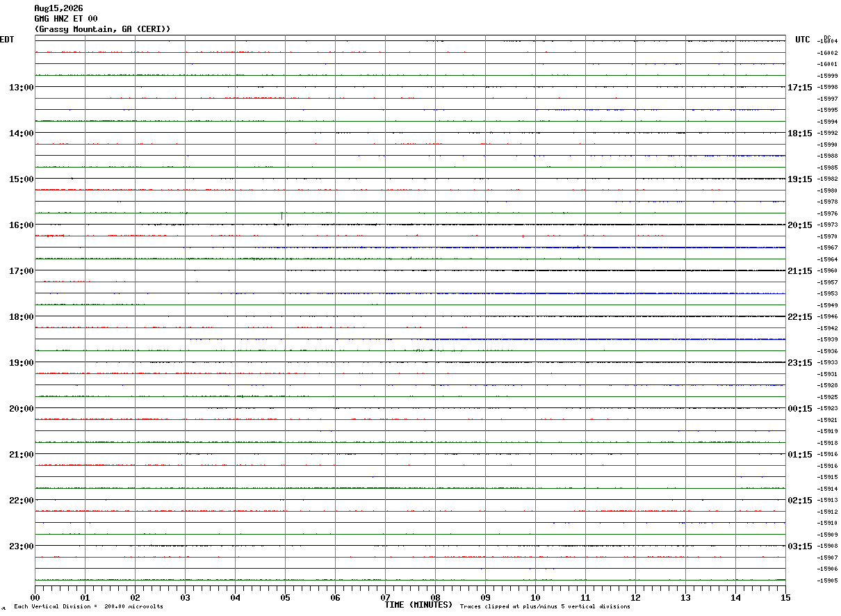
Task: Click minute 05 on the time axis
Action: 285,598
